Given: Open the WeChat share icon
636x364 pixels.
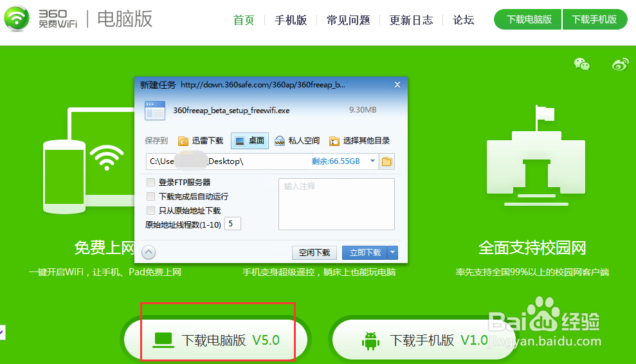Looking at the screenshot, I should pos(581,64).
